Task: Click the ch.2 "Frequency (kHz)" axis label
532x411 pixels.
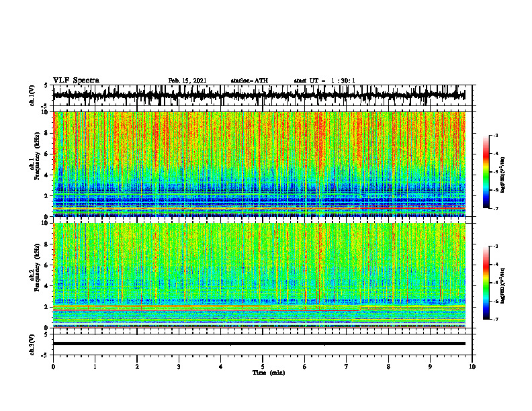Action: pos(37,267)
